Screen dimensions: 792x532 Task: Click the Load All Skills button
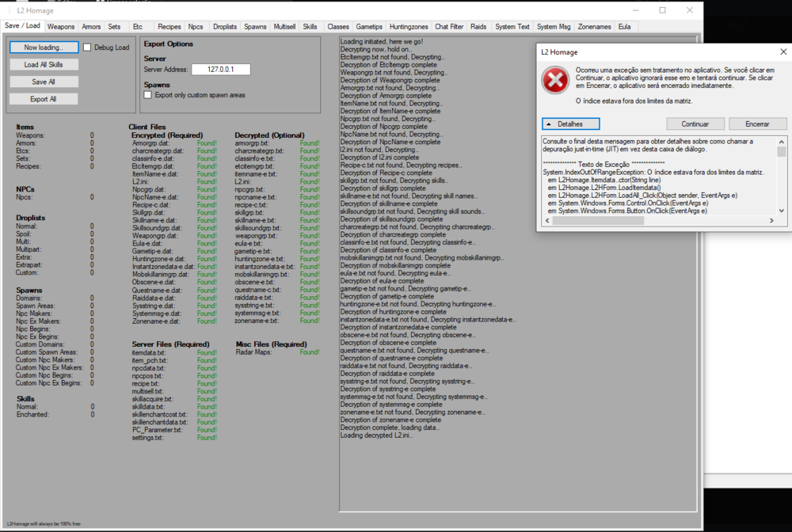44,65
